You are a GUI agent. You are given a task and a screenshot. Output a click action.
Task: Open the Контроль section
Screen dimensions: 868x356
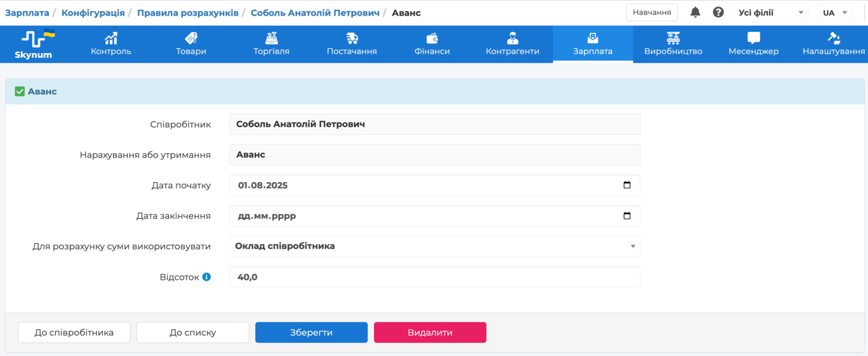coord(111,44)
